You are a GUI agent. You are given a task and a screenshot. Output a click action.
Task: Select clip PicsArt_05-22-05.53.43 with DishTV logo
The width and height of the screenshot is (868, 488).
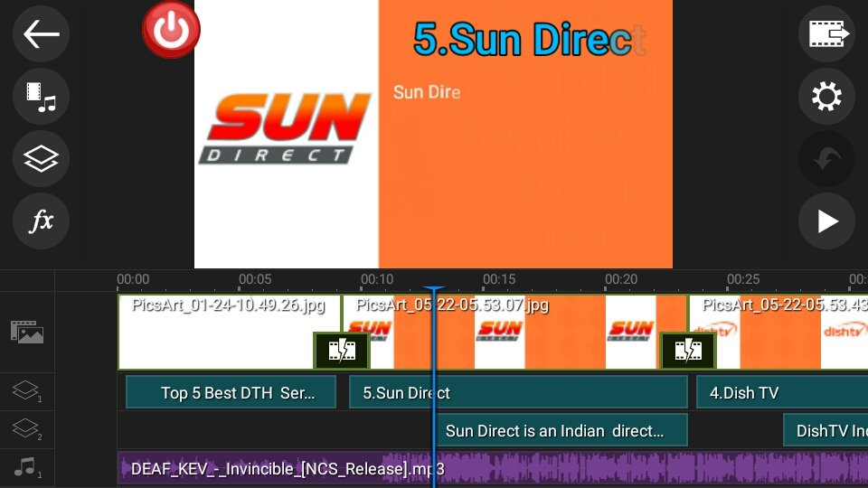(x=778, y=332)
